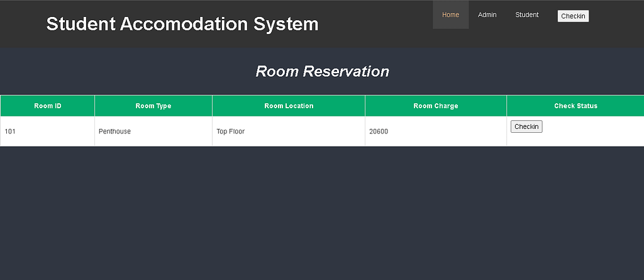This screenshot has width=644, height=280.
Task: Click the Room Charge column header
Action: [x=436, y=106]
